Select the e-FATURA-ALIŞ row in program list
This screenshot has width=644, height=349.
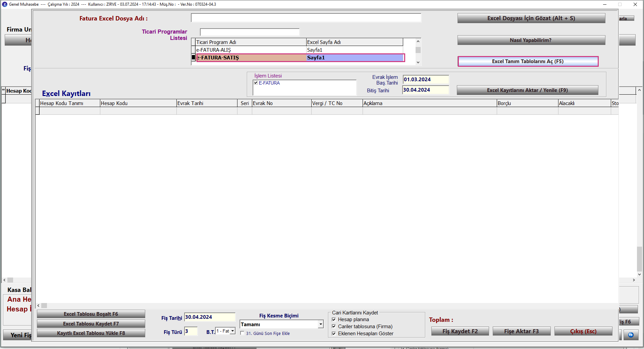[x=251, y=50]
